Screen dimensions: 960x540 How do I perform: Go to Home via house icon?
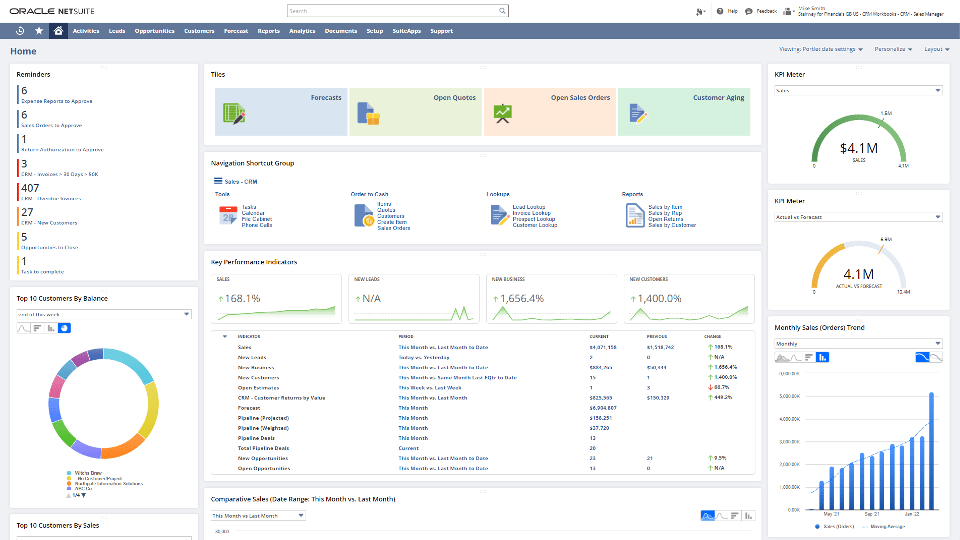point(59,31)
